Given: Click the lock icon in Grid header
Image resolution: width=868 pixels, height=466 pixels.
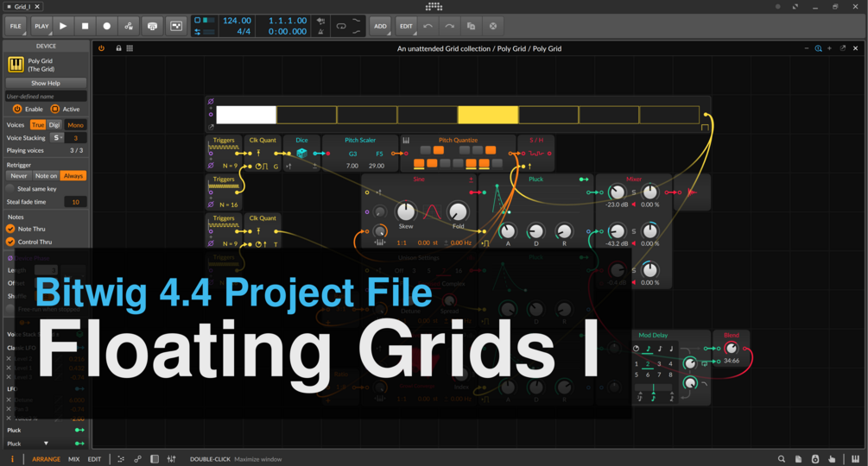Looking at the screenshot, I should (118, 48).
